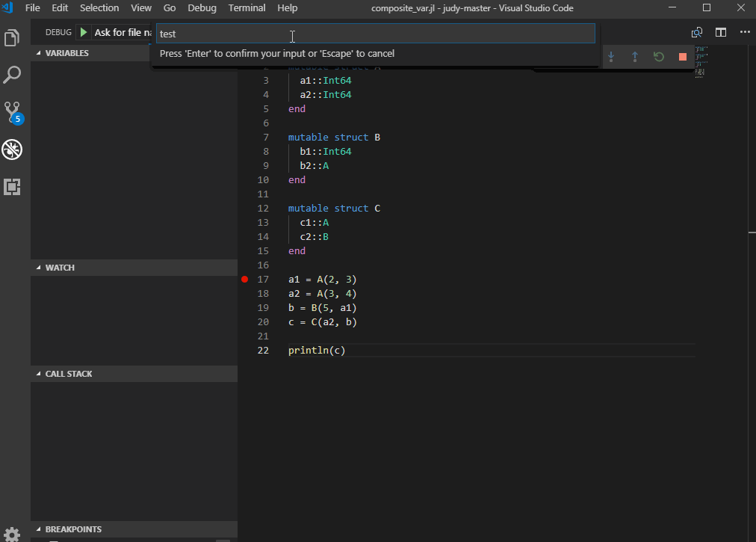The height and width of the screenshot is (542, 756).
Task: Click the 'b2::A' field on line 9
Action: (315, 165)
